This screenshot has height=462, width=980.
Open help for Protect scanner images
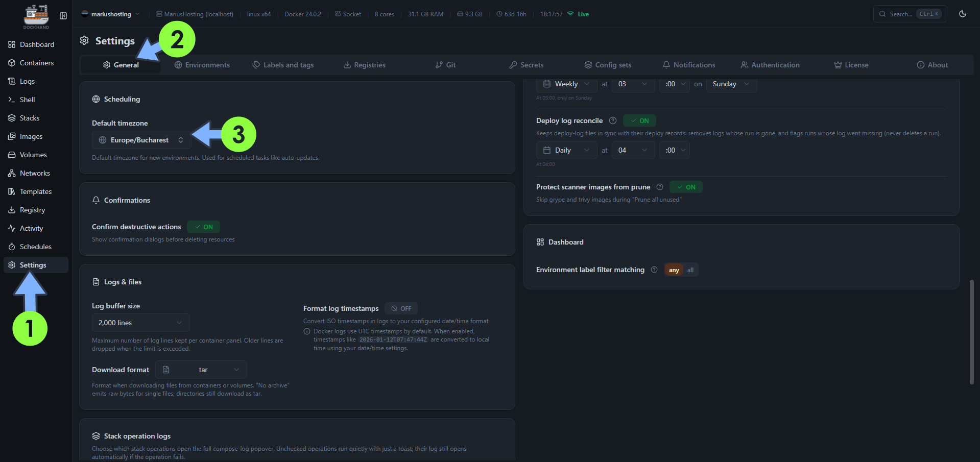(x=660, y=187)
